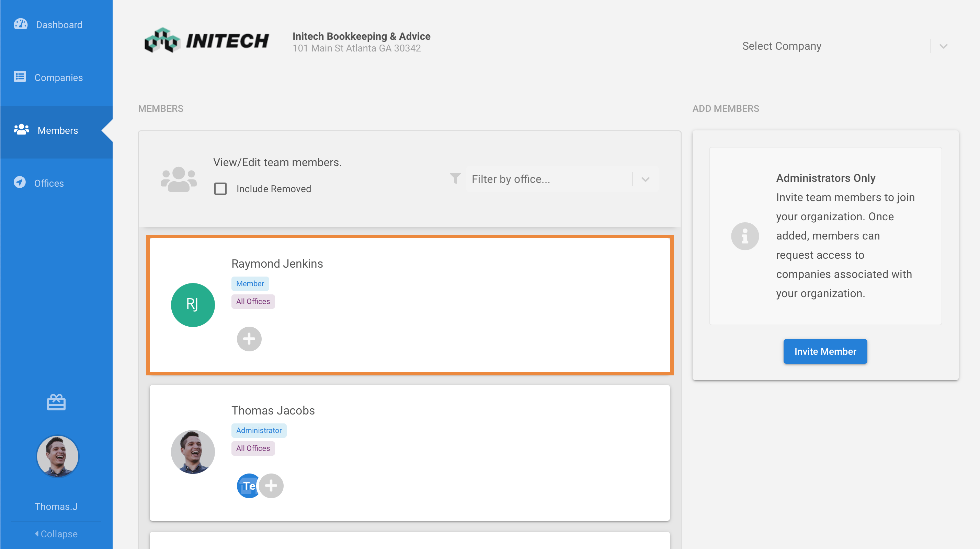This screenshot has width=980, height=549.
Task: Click the Raymond Jenkins name
Action: (277, 264)
